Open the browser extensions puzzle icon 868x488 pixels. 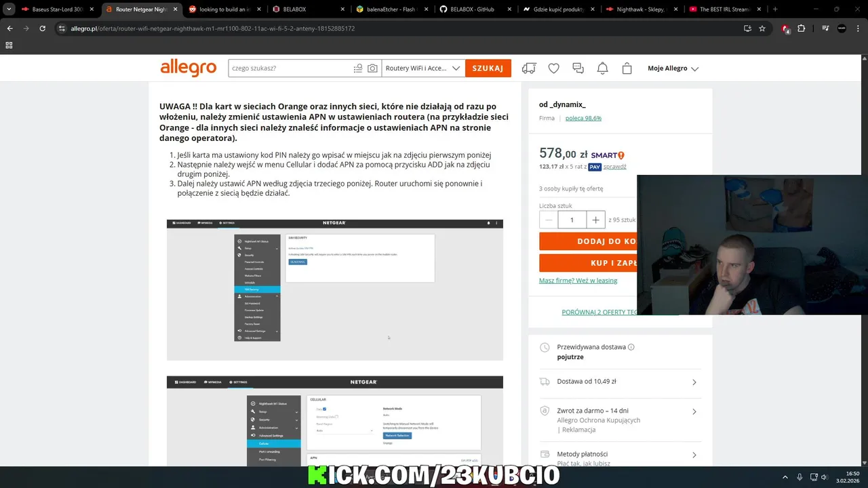[x=801, y=28]
